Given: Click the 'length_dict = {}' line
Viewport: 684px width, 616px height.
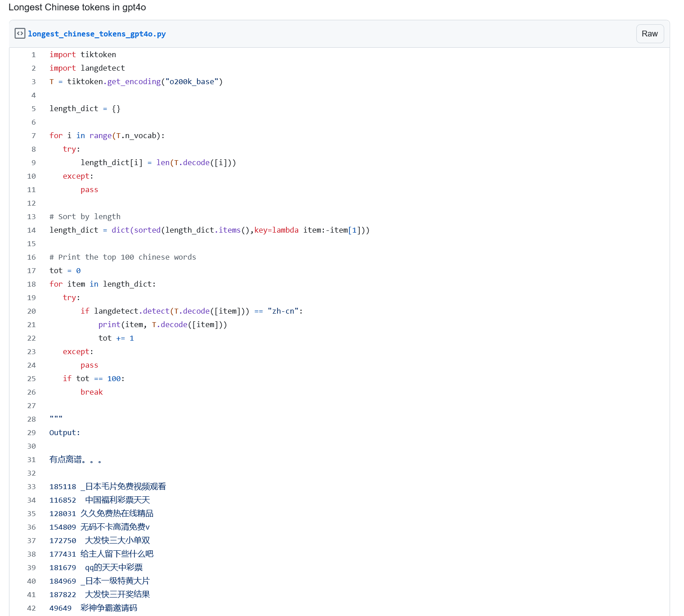Looking at the screenshot, I should coord(85,108).
